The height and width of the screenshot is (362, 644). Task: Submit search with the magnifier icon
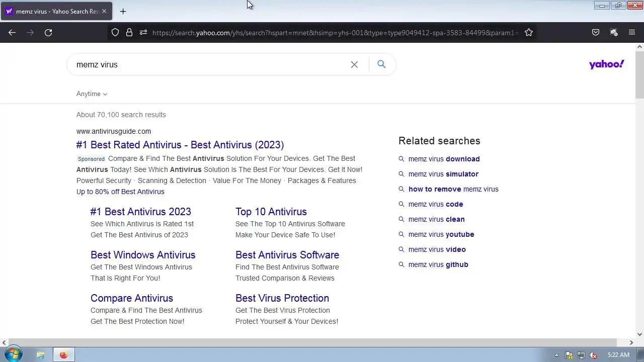pos(381,64)
